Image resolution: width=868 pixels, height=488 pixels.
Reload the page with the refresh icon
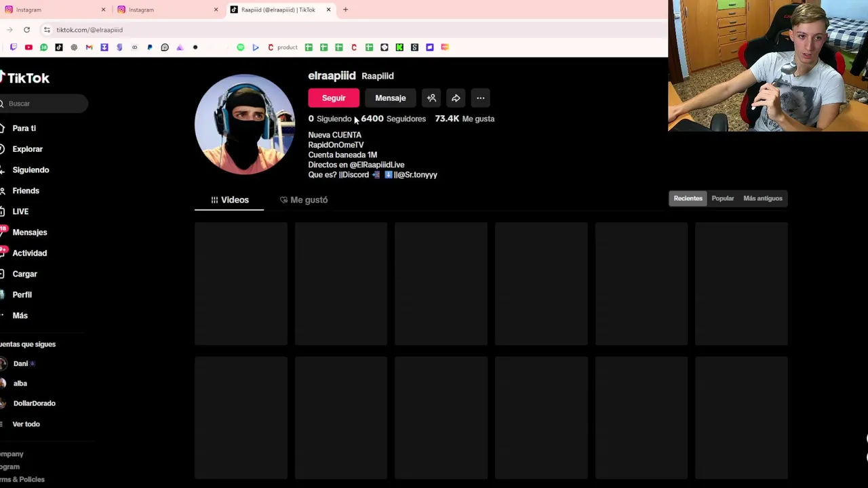tap(26, 30)
